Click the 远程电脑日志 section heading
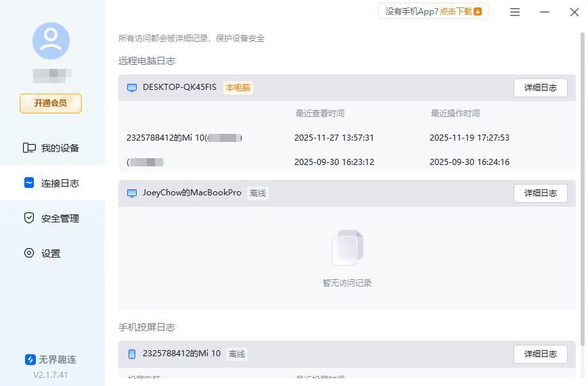This screenshot has height=386, width=588. click(147, 61)
